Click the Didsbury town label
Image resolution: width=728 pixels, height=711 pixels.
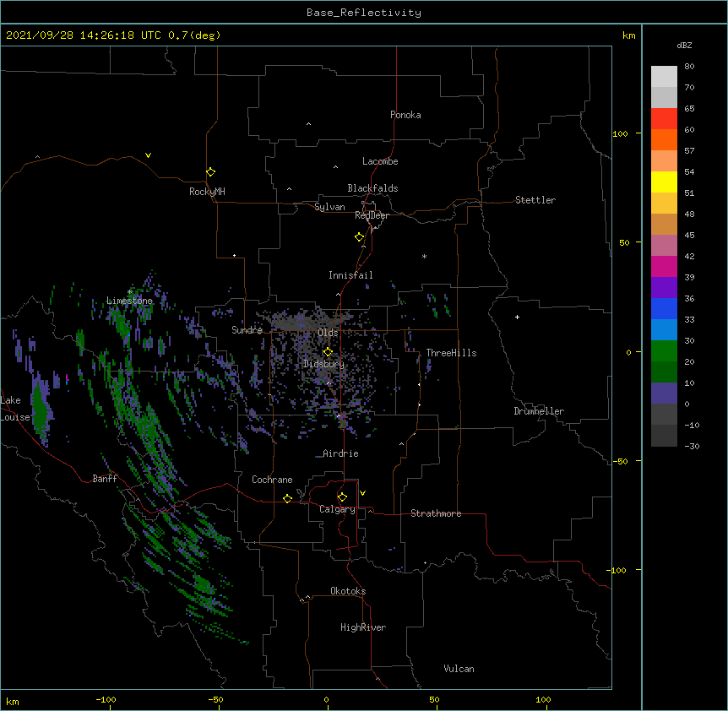[323, 364]
